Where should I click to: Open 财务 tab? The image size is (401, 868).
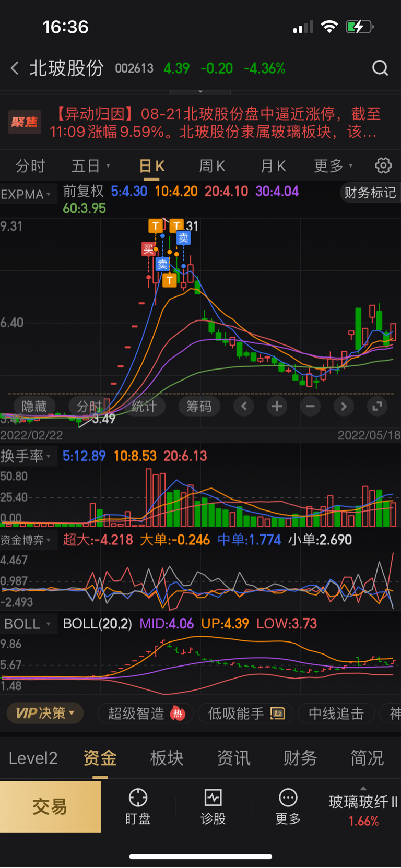click(x=300, y=758)
